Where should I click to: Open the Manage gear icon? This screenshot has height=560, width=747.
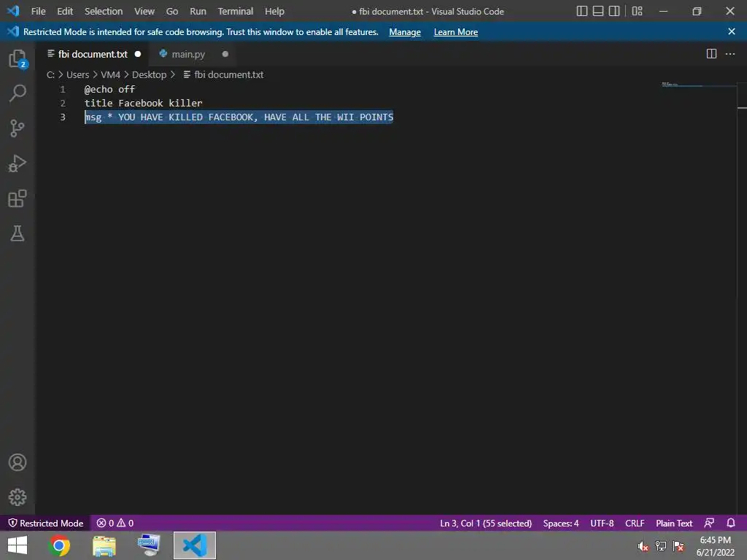point(18,497)
